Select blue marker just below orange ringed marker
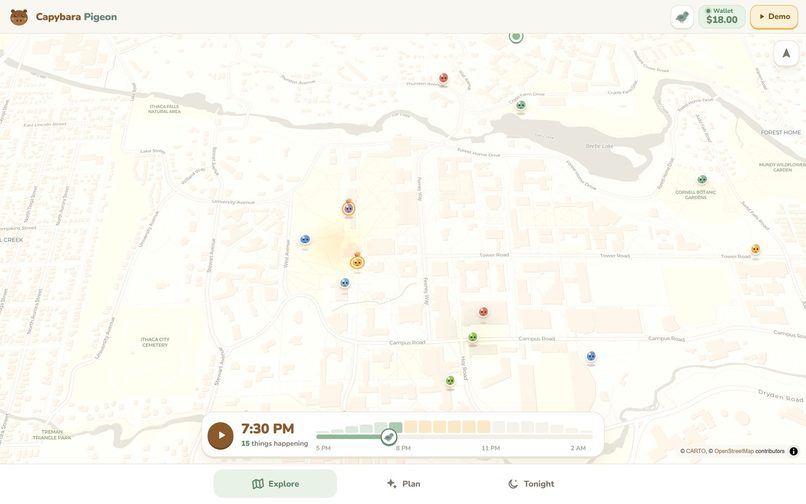 (345, 283)
